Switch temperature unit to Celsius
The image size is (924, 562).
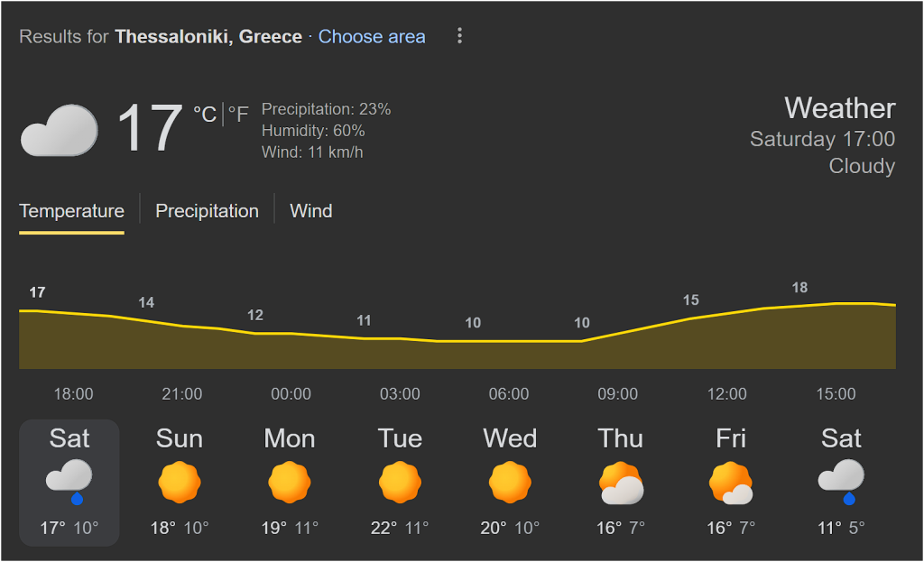pos(205,114)
